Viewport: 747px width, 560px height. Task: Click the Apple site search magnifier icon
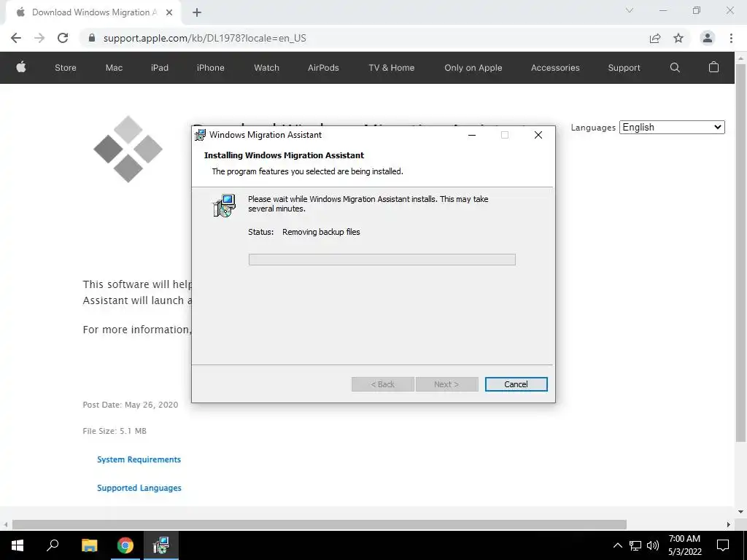[675, 67]
